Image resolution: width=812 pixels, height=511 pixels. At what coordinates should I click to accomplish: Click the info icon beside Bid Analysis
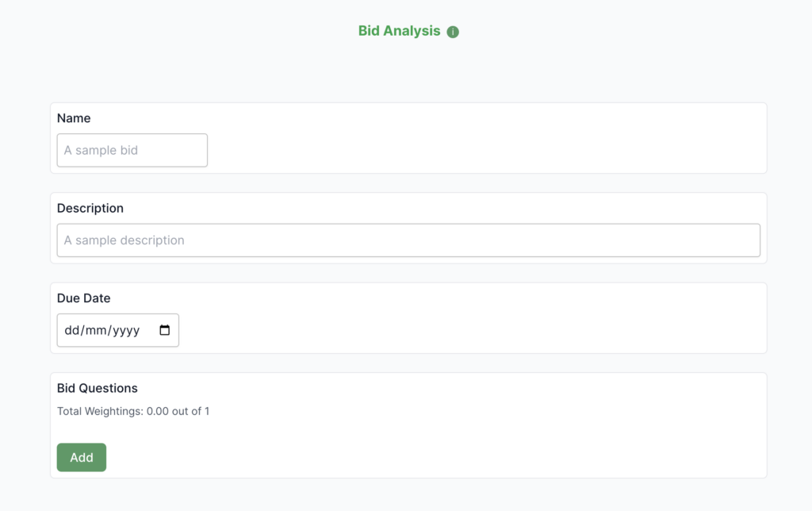(453, 32)
